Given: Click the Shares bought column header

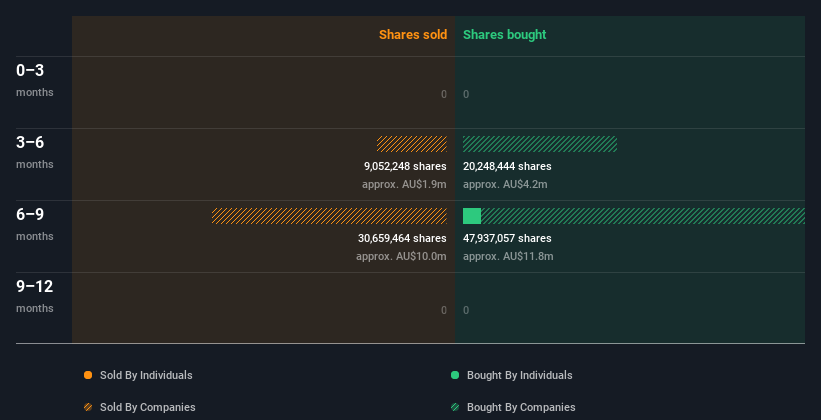Looking at the screenshot, I should (505, 35).
